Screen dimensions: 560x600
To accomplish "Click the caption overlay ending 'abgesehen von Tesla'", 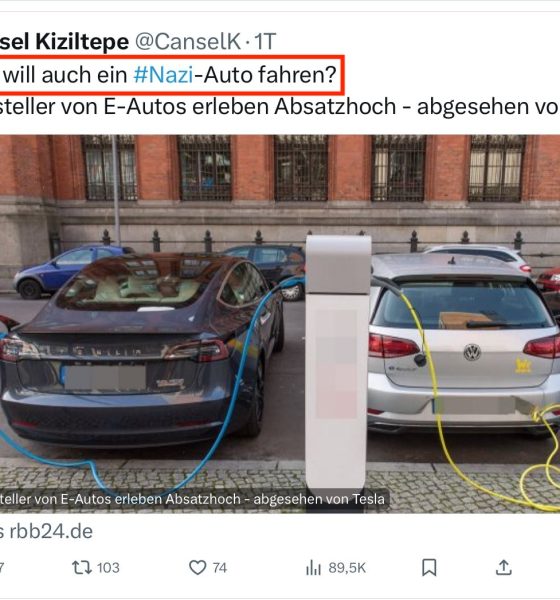I will coord(193,499).
